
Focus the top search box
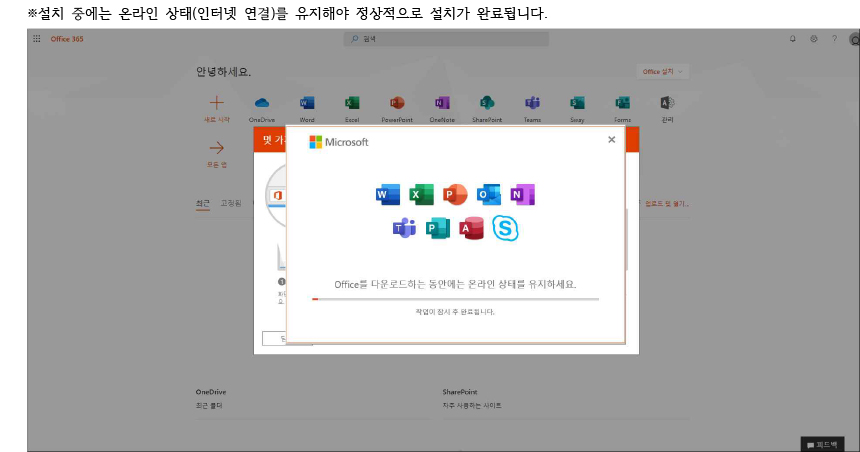click(x=446, y=39)
